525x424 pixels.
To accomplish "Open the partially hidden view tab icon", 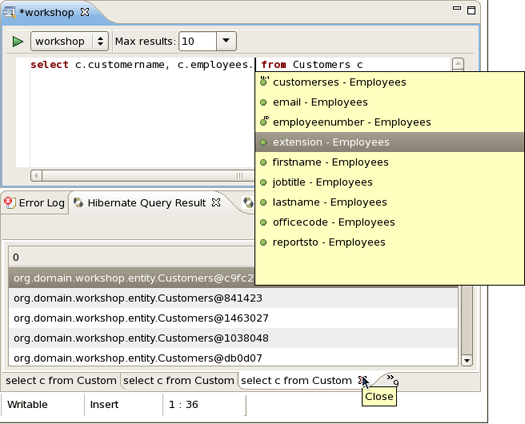I will [248, 203].
